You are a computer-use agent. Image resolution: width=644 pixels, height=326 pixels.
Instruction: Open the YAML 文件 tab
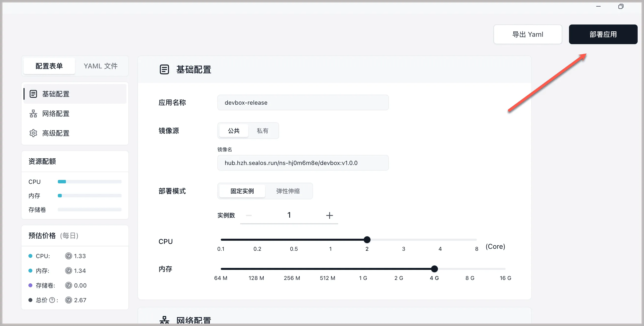100,66
